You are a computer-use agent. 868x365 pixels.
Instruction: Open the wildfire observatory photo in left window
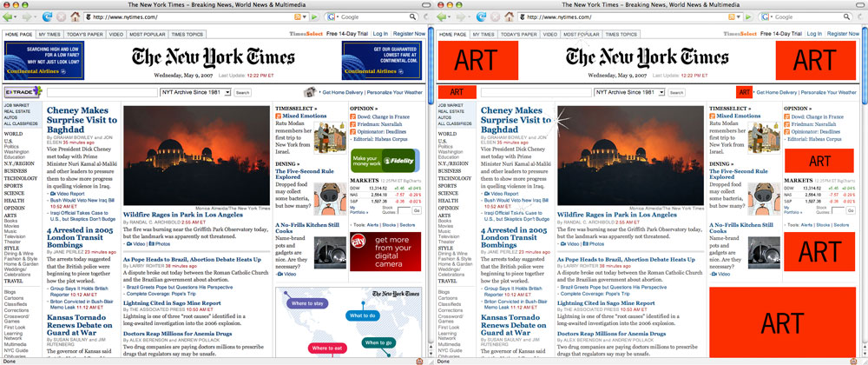[x=196, y=156]
